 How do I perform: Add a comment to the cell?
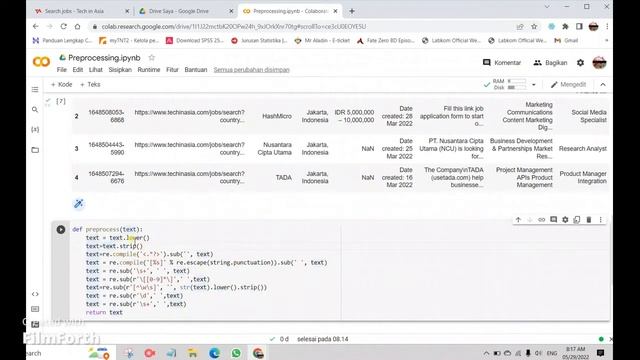tap(553, 220)
